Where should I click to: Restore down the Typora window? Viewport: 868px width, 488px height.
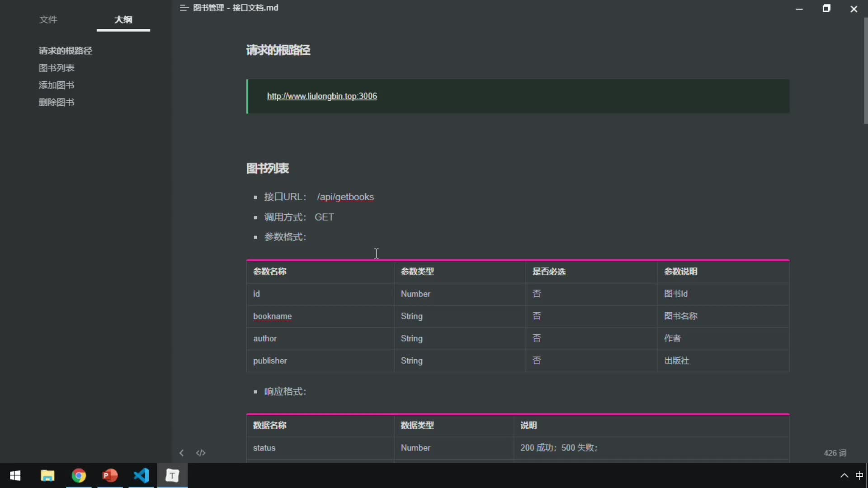click(x=826, y=9)
